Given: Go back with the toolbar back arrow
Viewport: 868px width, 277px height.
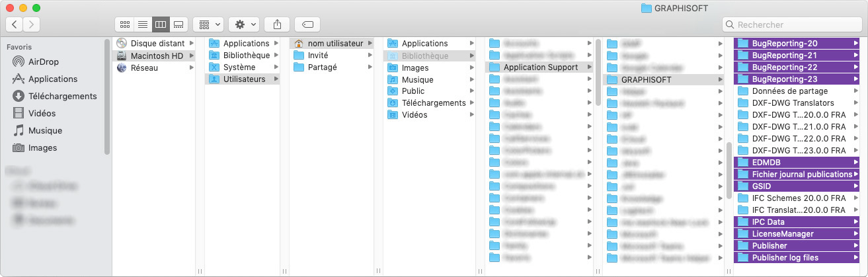Looking at the screenshot, I should [x=15, y=24].
